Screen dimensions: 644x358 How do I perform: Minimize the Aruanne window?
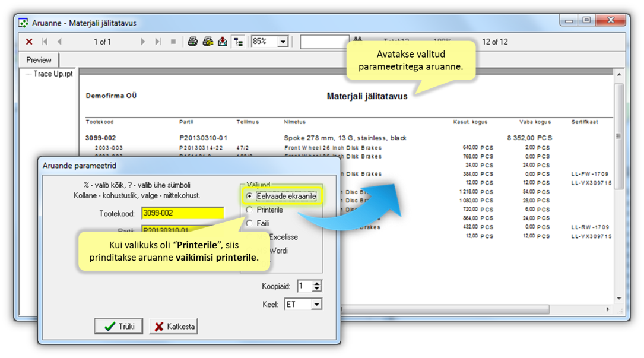569,21
